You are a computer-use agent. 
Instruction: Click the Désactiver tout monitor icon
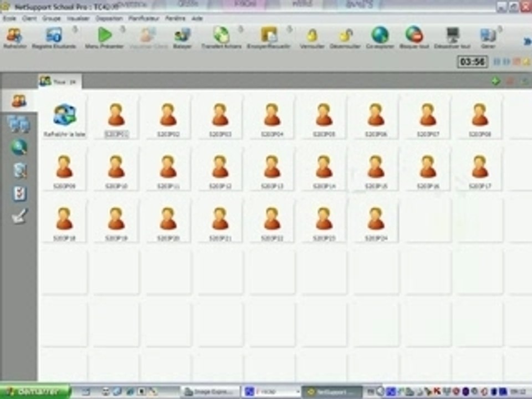(x=452, y=38)
